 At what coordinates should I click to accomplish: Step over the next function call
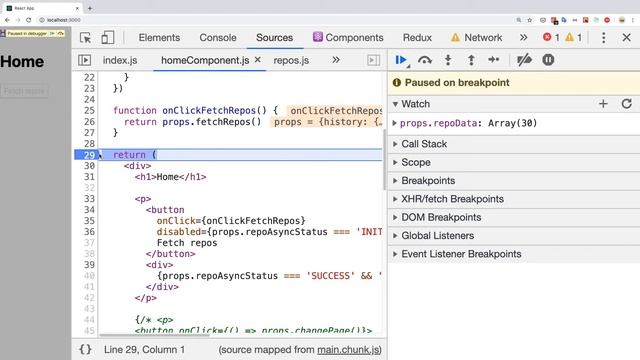click(x=425, y=60)
